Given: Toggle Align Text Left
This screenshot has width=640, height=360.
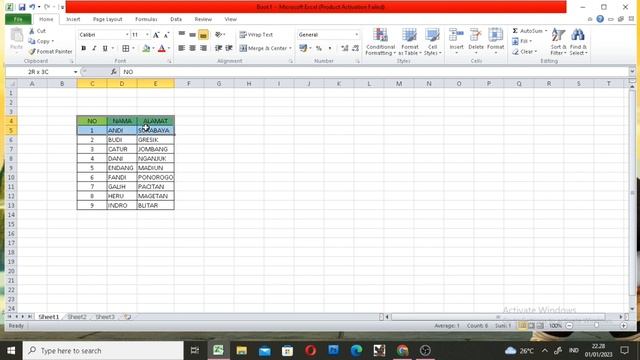Looking at the screenshot, I should (x=182, y=48).
